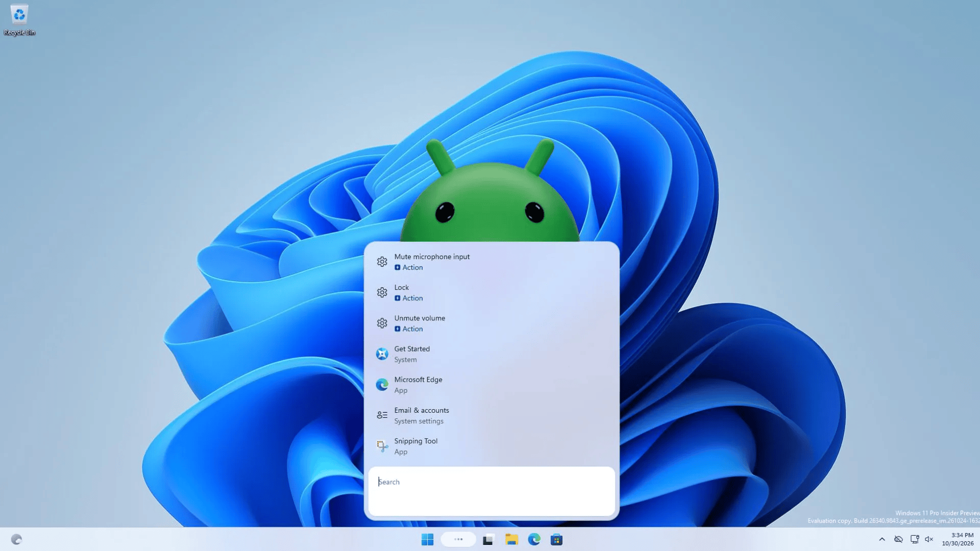Click the gear icon beside Unmute volume
980x551 pixels.
pos(382,323)
